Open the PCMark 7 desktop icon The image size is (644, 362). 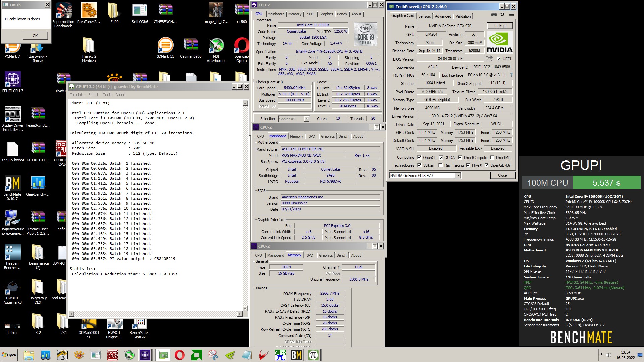click(x=12, y=50)
